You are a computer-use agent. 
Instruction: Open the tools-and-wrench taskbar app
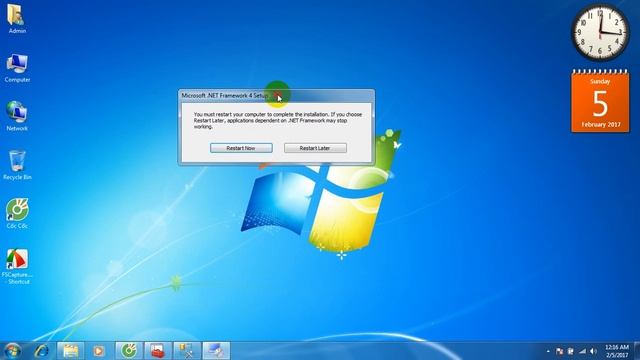coord(187,351)
